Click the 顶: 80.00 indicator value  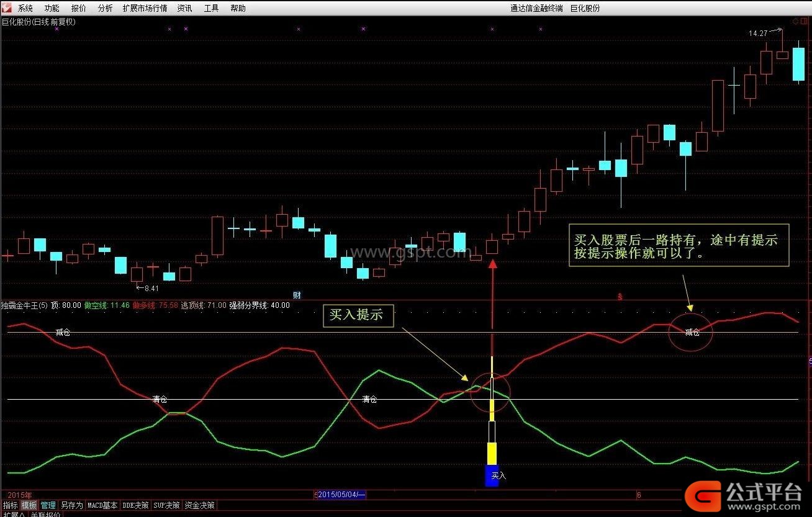coord(66,305)
